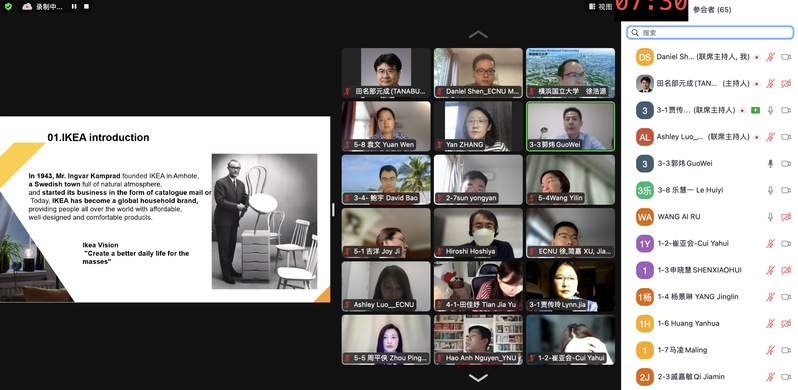Toggle microphone icon for 3-3郭炜 GuoWei
The image size is (798, 390).
click(771, 163)
